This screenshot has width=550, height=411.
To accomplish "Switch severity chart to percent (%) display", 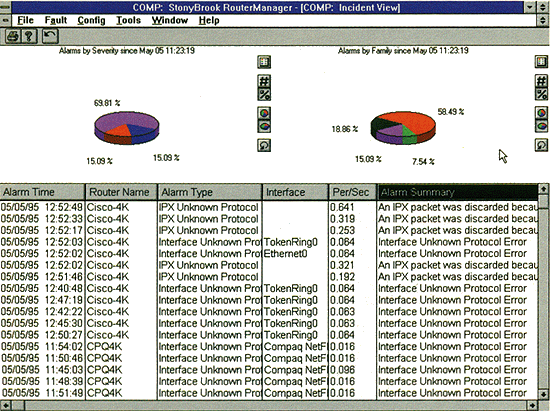I will pos(264,94).
